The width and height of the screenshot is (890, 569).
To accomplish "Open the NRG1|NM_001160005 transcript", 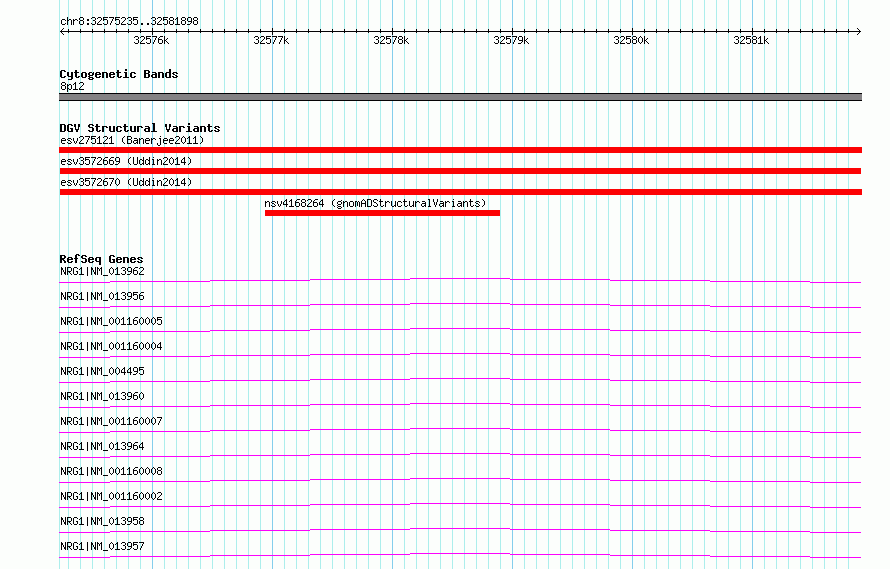I will [x=112, y=321].
